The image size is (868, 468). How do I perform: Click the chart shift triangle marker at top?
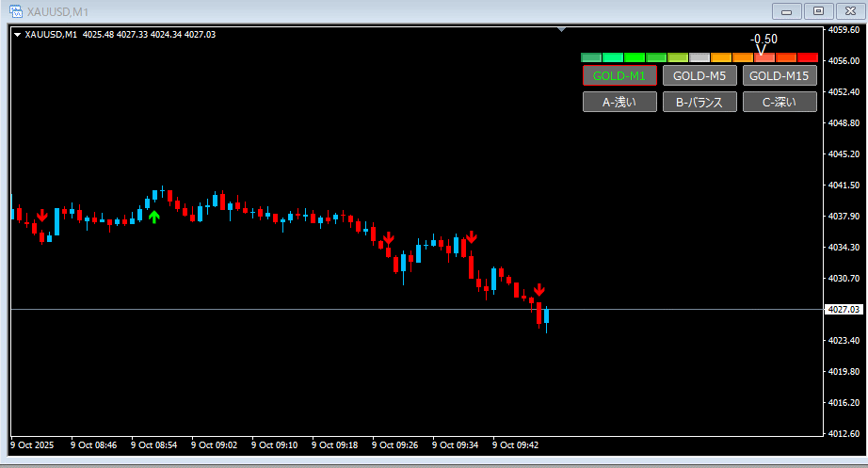tap(562, 30)
